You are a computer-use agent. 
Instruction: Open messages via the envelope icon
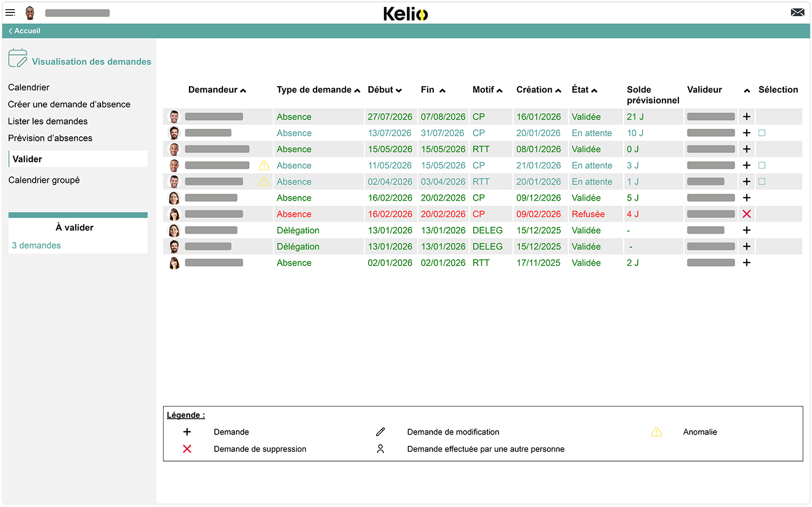pos(797,11)
